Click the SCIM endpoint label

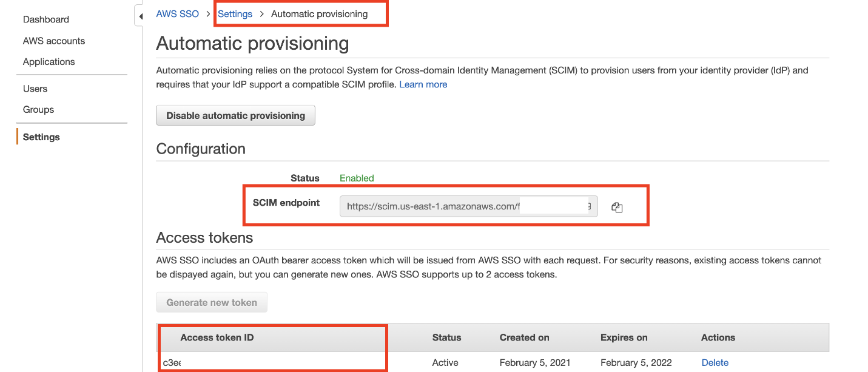[x=286, y=203]
